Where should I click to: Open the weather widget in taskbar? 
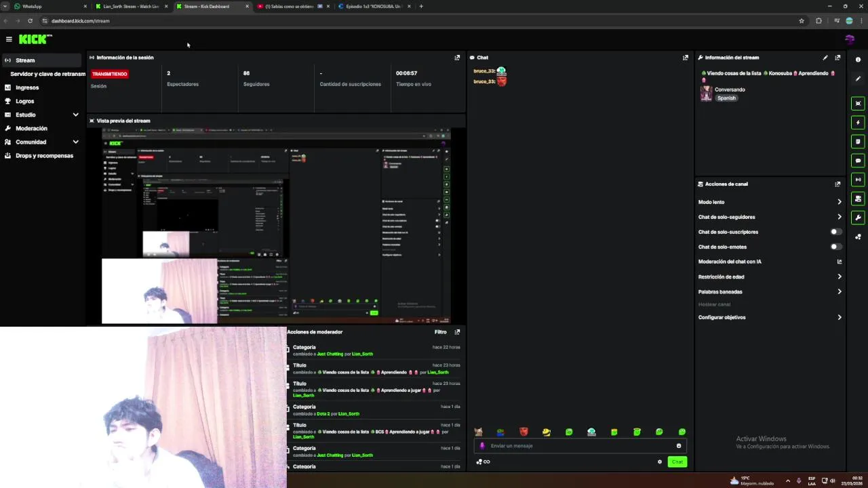tap(751, 481)
